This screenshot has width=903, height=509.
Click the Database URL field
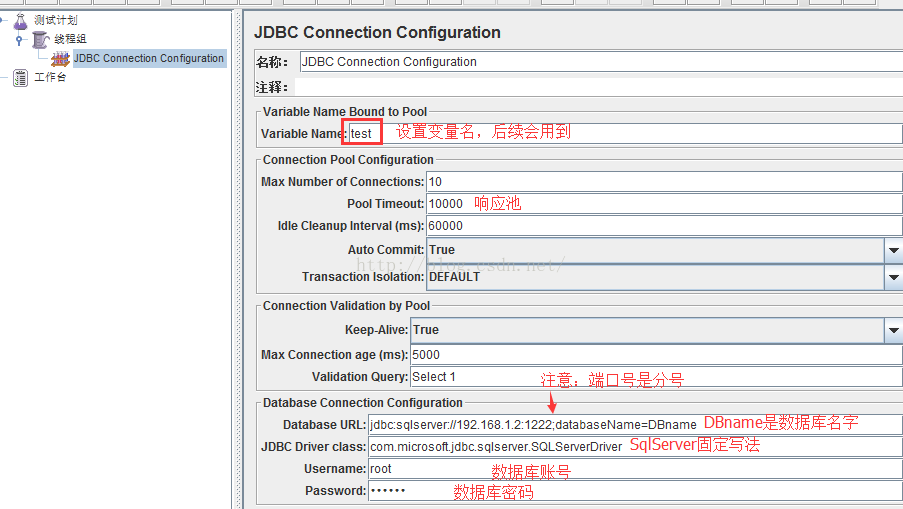[x=635, y=425]
